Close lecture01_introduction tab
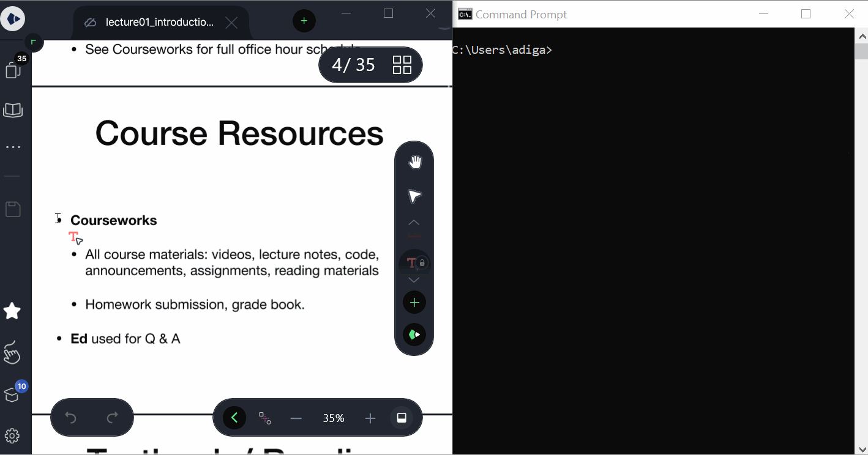 click(x=231, y=23)
